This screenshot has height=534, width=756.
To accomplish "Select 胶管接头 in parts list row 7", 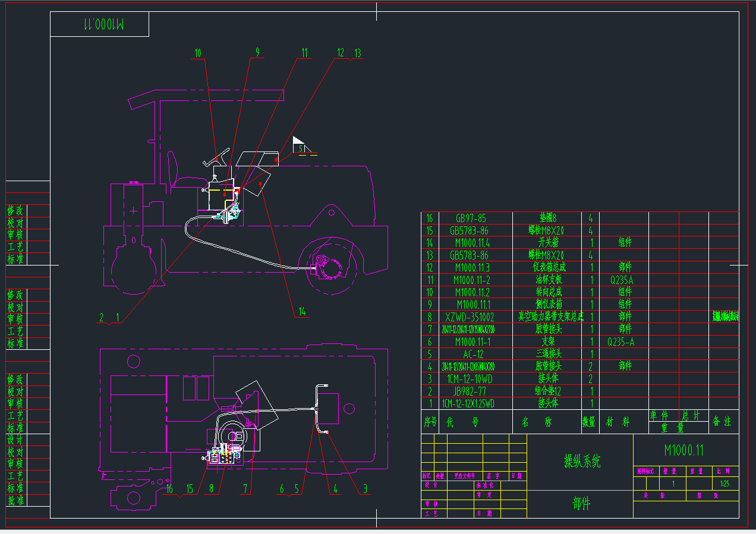I will tap(550, 329).
